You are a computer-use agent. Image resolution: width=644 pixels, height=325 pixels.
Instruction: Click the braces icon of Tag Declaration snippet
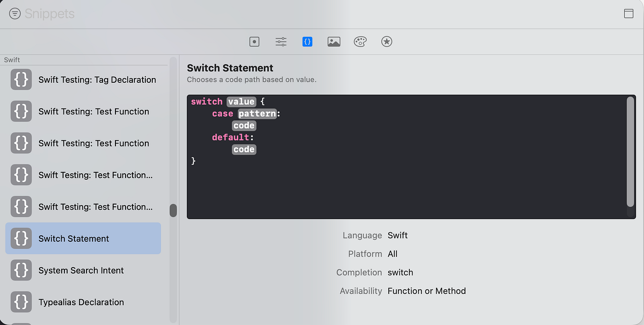point(21,80)
